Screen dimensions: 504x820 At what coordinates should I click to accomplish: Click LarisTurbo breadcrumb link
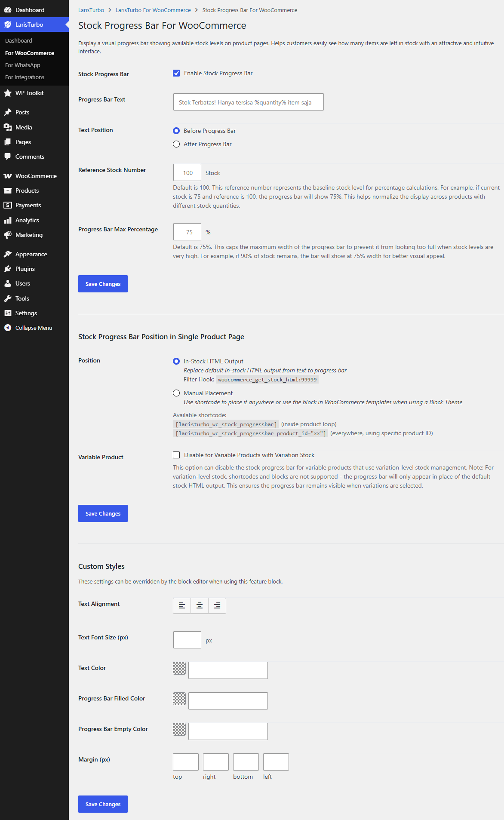(x=91, y=10)
